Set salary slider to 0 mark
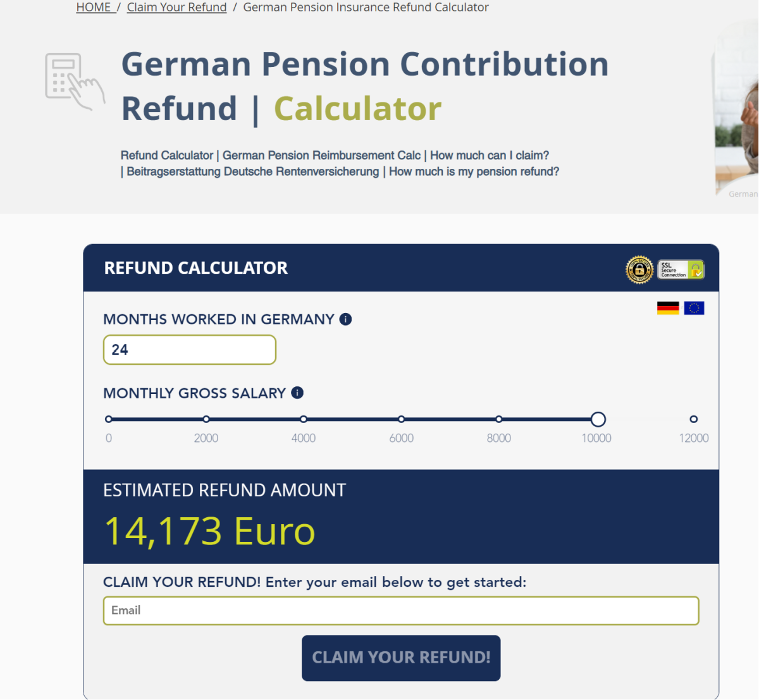Viewport: 759px width, 700px height. tap(109, 419)
